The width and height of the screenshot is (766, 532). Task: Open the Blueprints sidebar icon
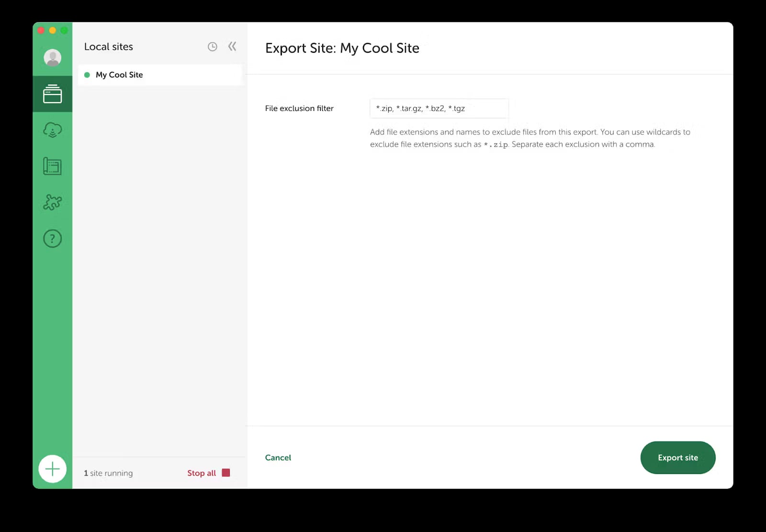(53, 166)
